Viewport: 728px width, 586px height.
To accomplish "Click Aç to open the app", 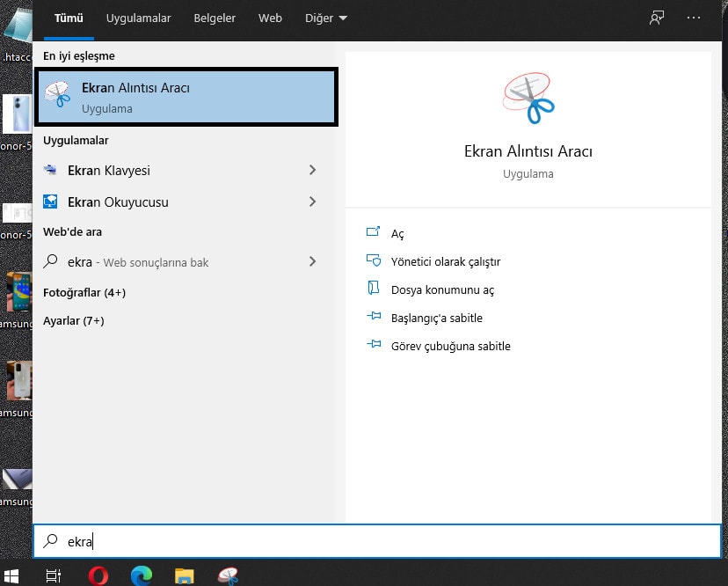I will click(397, 233).
